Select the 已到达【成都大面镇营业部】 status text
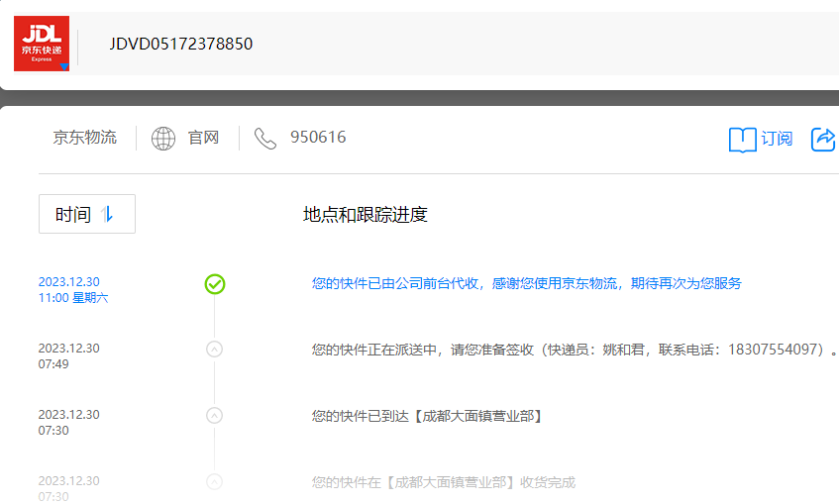The height and width of the screenshot is (504, 839). [x=427, y=416]
